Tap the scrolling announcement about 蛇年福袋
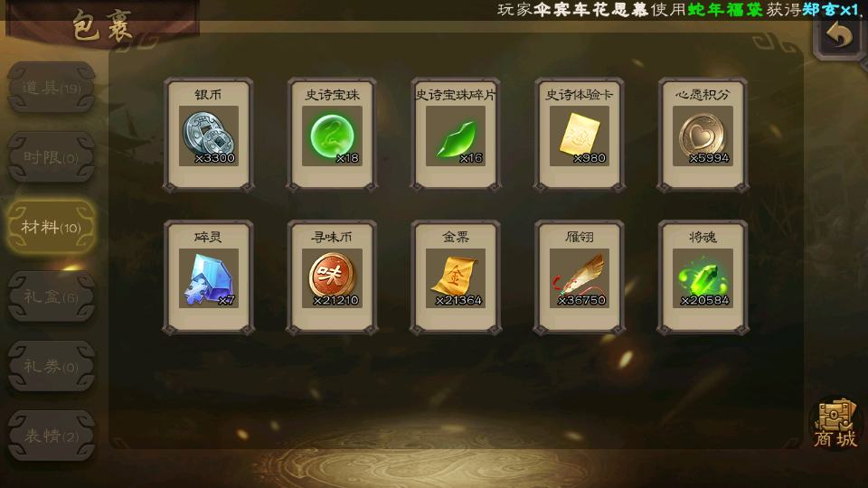The height and width of the screenshot is (488, 868). 679,9
